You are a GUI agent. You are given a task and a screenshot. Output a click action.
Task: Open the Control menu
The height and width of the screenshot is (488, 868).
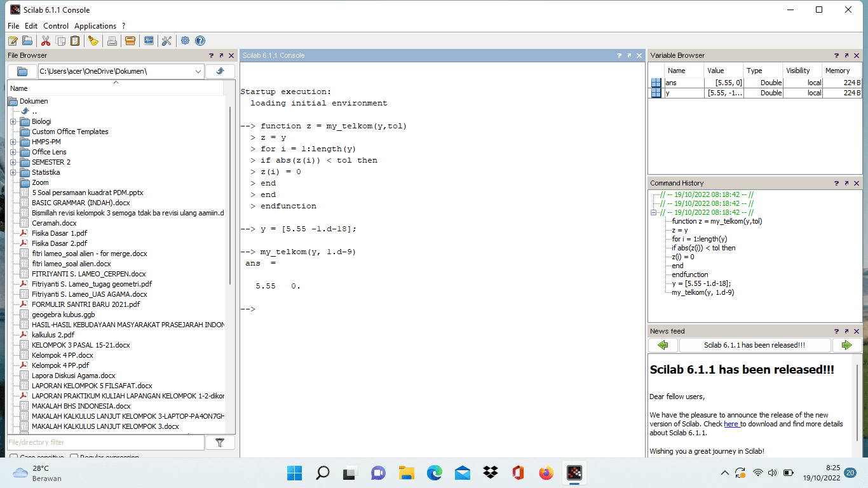pyautogui.click(x=56, y=26)
